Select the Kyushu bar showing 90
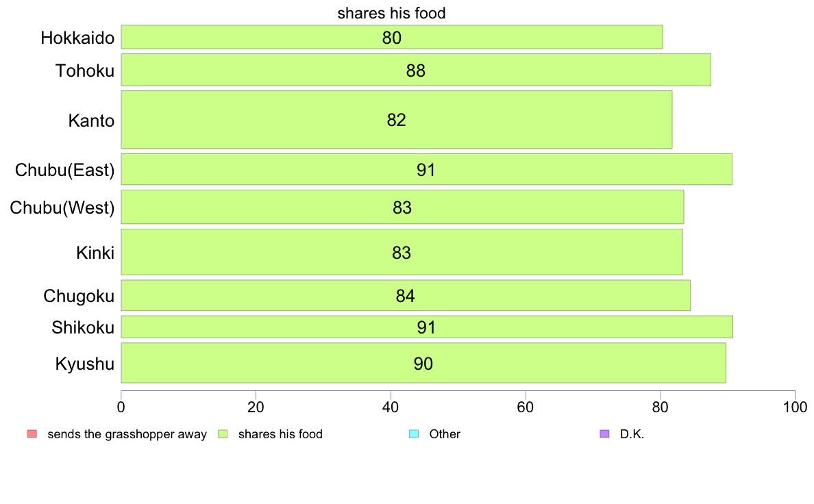This screenshot has width=814, height=504. tap(423, 363)
